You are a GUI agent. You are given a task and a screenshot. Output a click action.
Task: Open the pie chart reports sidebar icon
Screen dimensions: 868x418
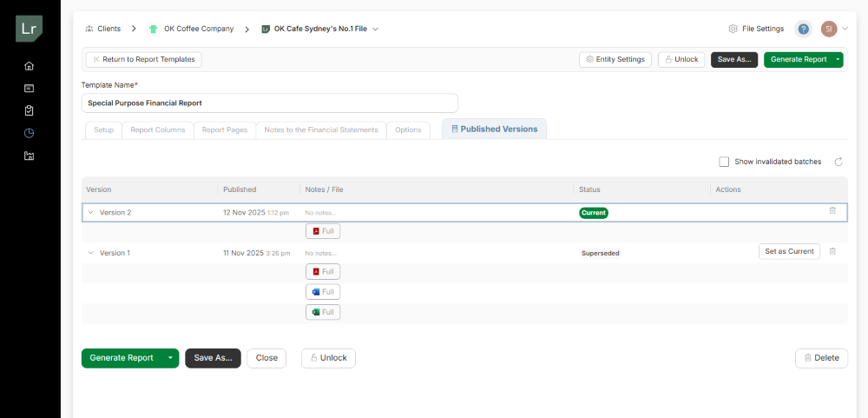pyautogui.click(x=30, y=133)
